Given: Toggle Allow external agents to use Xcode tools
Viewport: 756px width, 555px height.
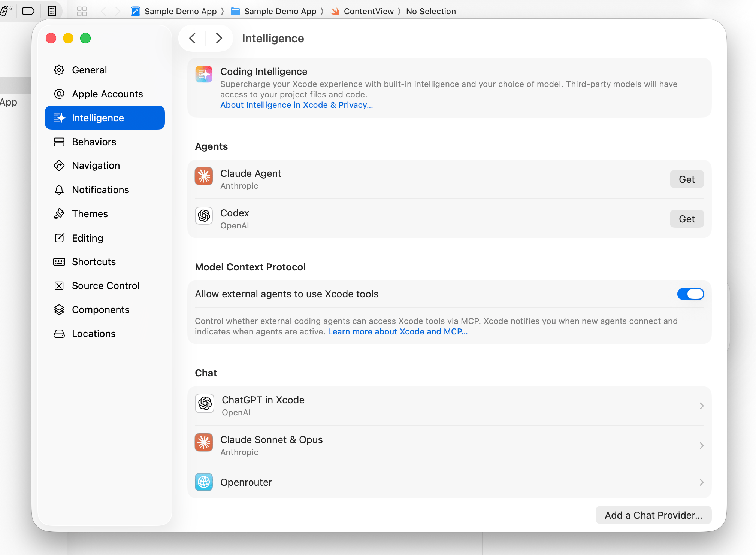Looking at the screenshot, I should click(690, 294).
